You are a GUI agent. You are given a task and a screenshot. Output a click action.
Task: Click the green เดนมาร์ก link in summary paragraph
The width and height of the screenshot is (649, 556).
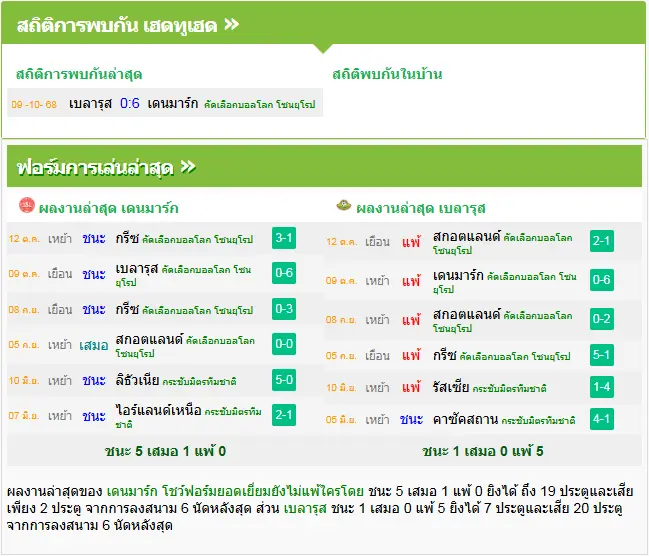(132, 491)
